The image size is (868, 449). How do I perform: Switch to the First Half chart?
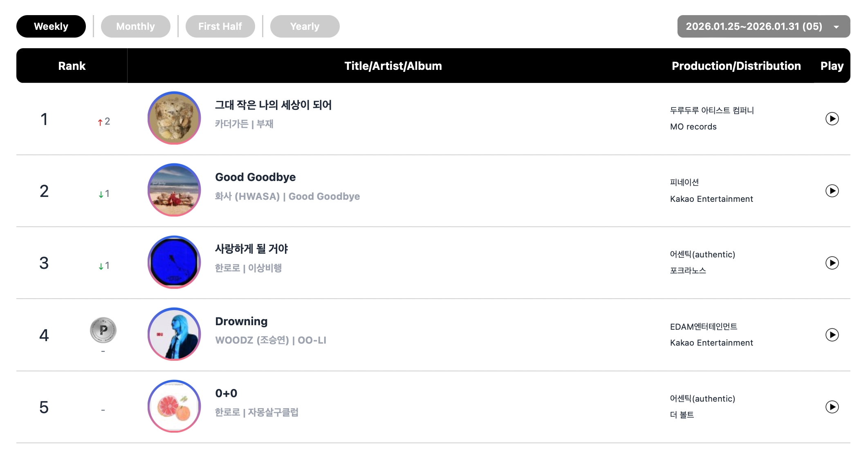coord(220,27)
